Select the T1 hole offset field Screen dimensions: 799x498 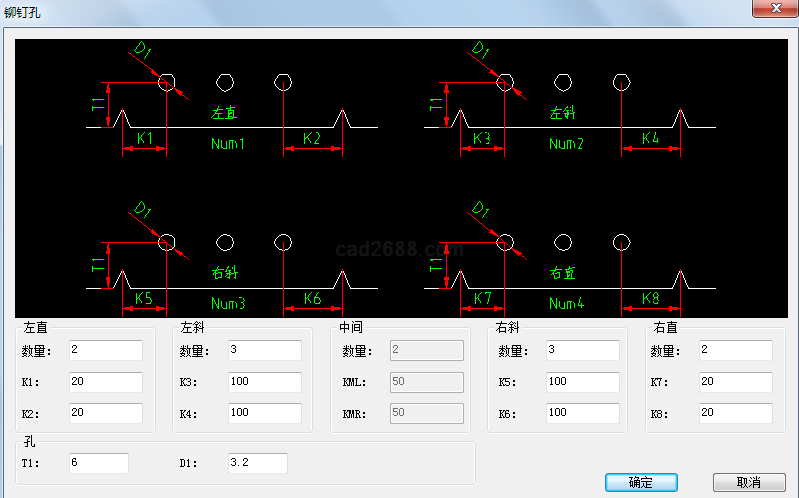[98, 463]
